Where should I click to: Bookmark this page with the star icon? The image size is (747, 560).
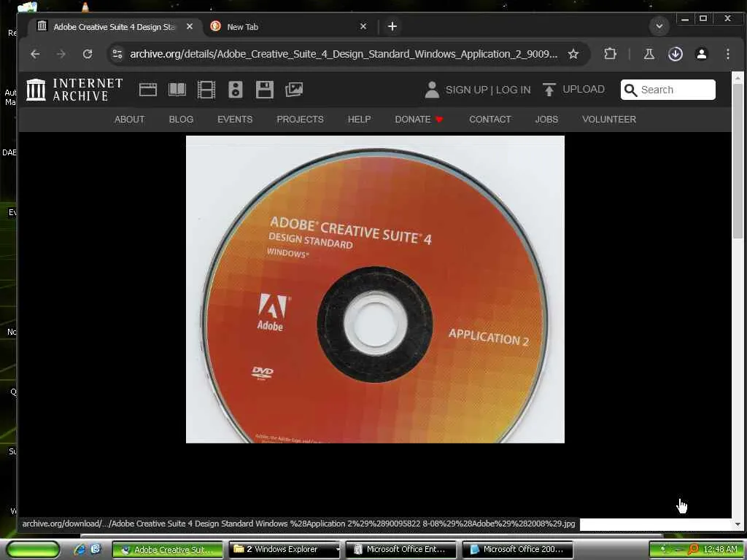tap(573, 54)
